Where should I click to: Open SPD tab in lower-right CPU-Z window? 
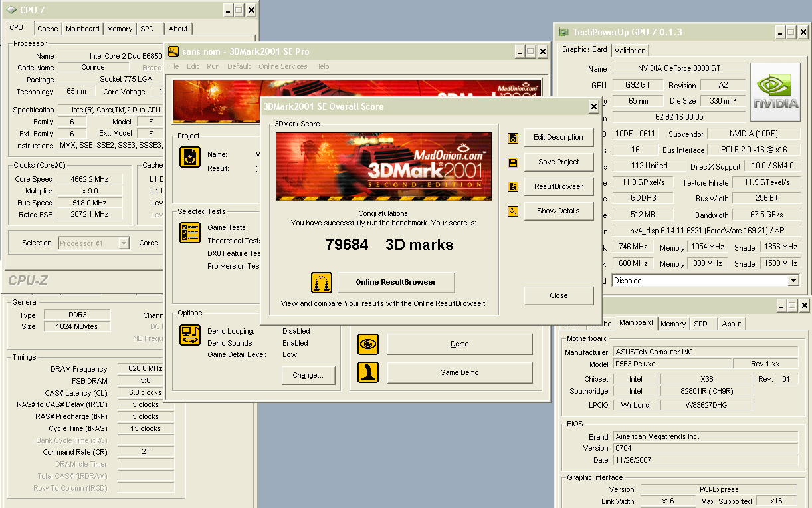(701, 324)
